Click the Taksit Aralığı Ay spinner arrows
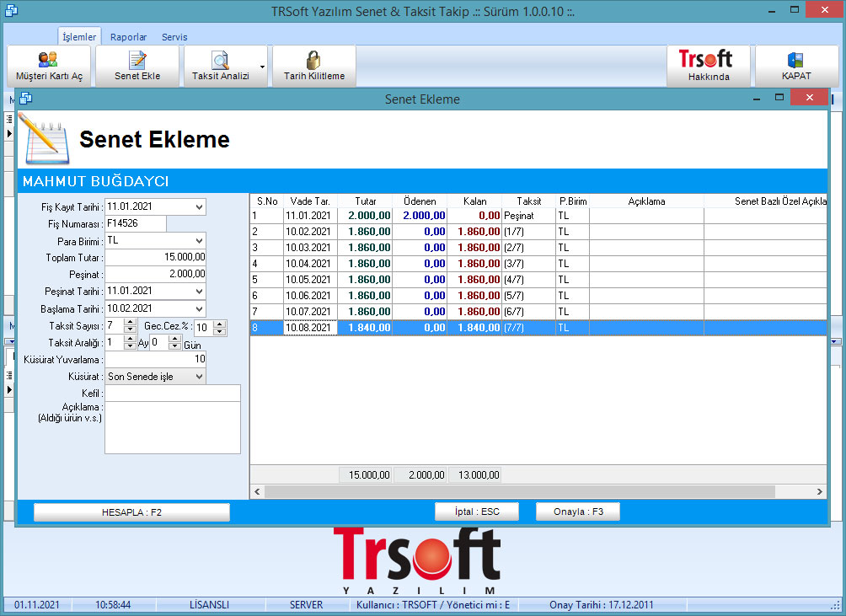846x616 pixels. pyautogui.click(x=130, y=342)
